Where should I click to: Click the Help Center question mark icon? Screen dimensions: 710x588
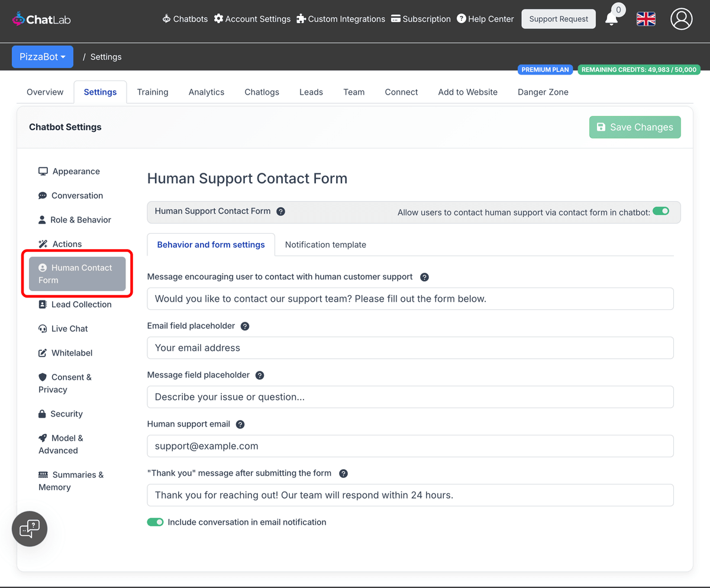[x=461, y=18]
